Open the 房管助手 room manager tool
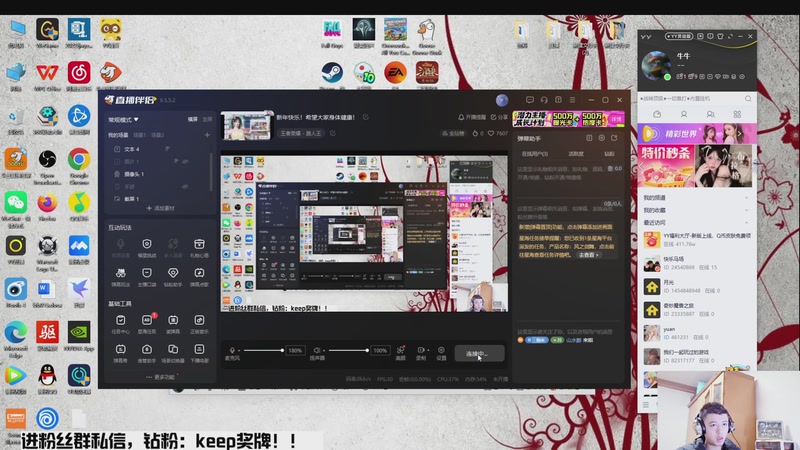 (x=147, y=353)
